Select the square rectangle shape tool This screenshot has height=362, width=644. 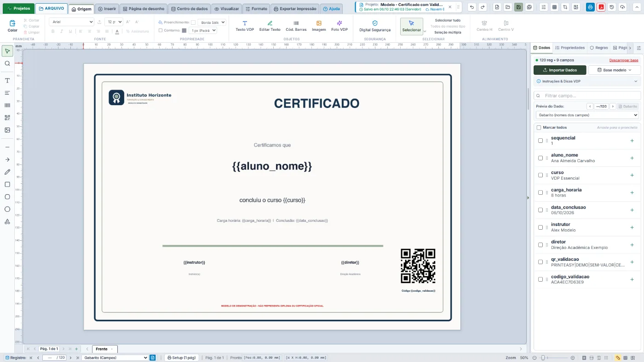click(x=7, y=184)
